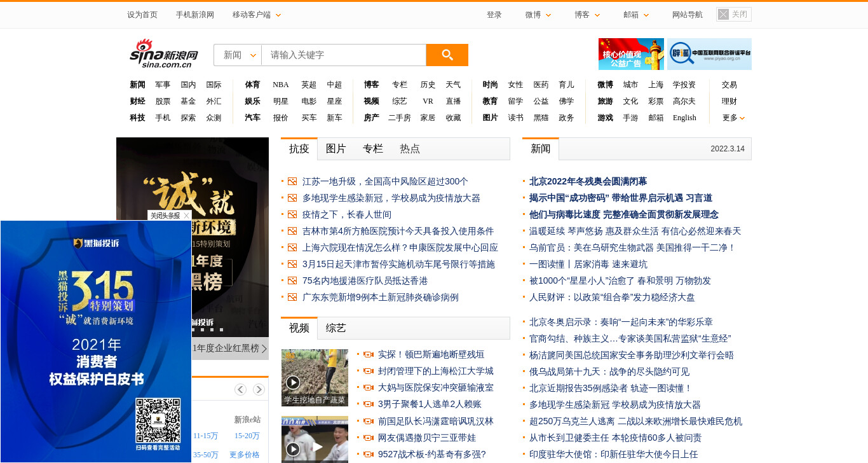Image resolution: width=868 pixels, height=463 pixels.
Task: Switch to the 图片 tab
Action: (x=336, y=149)
